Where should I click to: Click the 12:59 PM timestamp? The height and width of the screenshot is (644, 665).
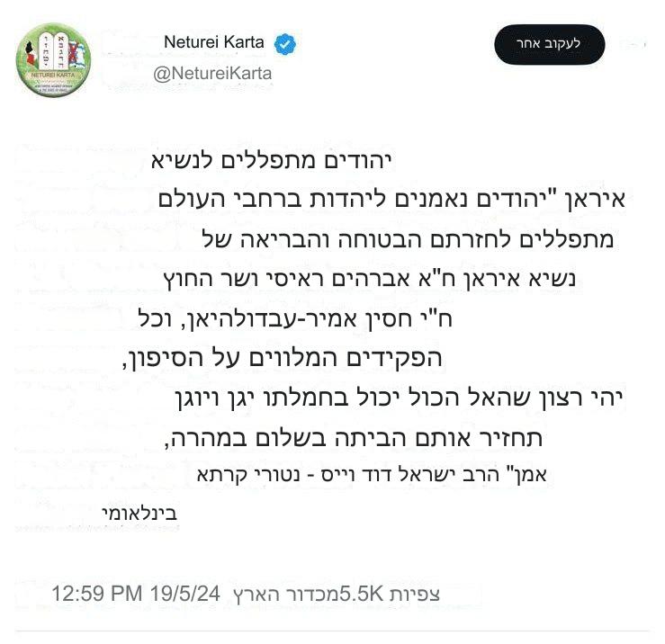tap(96, 594)
